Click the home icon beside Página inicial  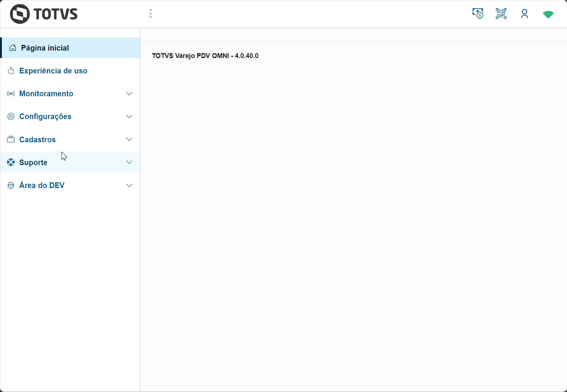point(13,48)
